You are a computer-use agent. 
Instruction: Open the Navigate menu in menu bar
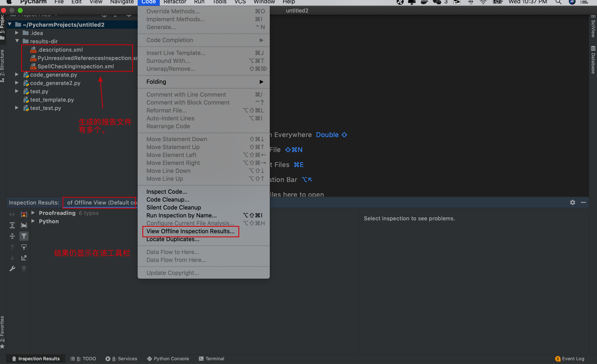tap(122, 2)
